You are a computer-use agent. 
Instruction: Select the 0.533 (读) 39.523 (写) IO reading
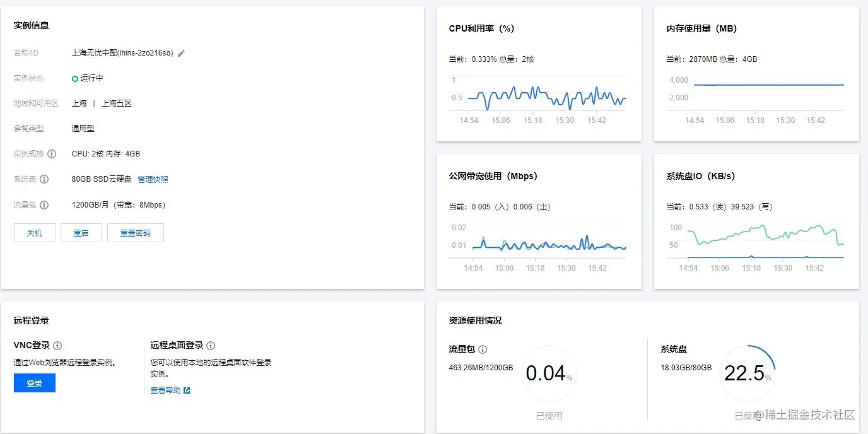[732, 207]
